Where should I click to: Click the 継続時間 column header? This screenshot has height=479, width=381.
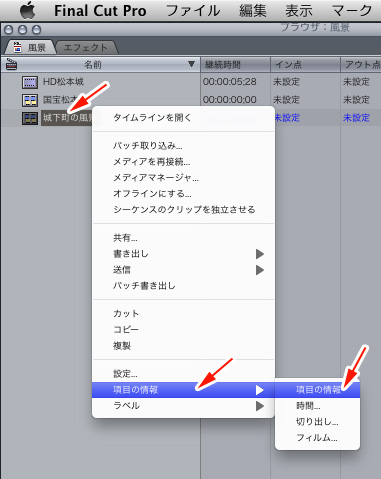click(235, 65)
